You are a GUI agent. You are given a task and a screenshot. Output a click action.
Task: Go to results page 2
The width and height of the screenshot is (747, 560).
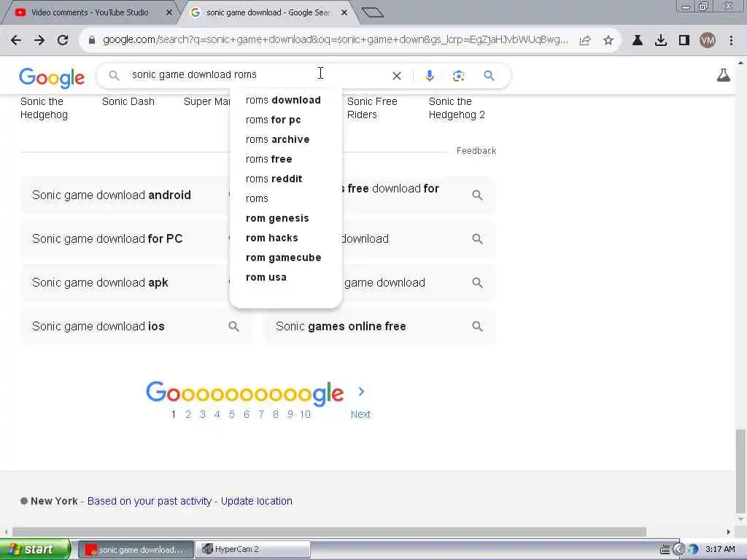[x=188, y=414]
